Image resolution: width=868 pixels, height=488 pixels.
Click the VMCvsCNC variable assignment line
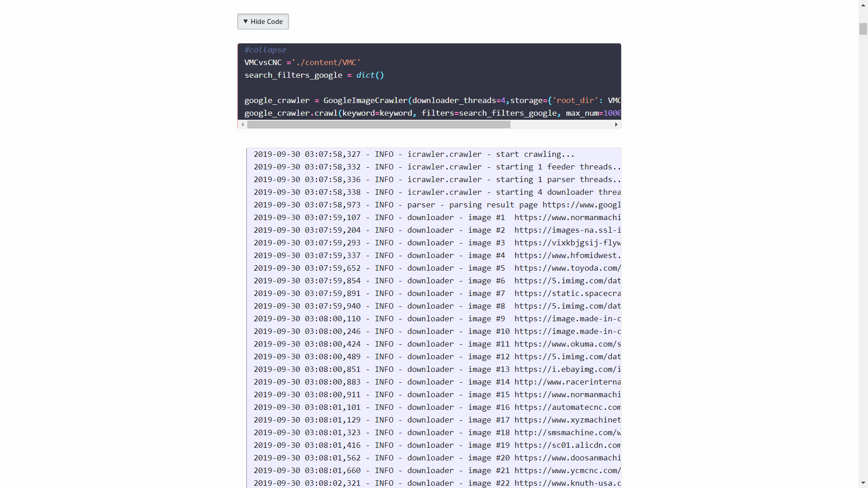coord(302,62)
